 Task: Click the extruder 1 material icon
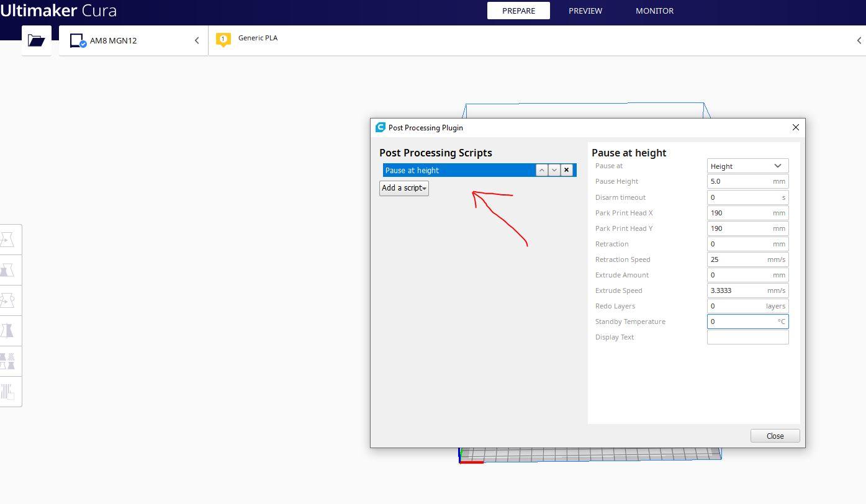(223, 40)
